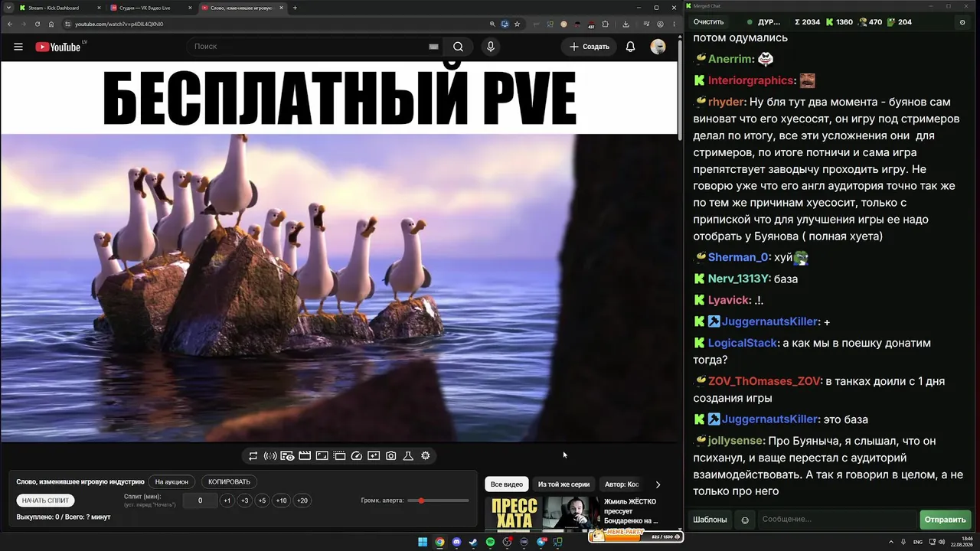The height and width of the screenshot is (551, 980).
Task: Open Spotify from the taskbar
Action: tap(491, 543)
